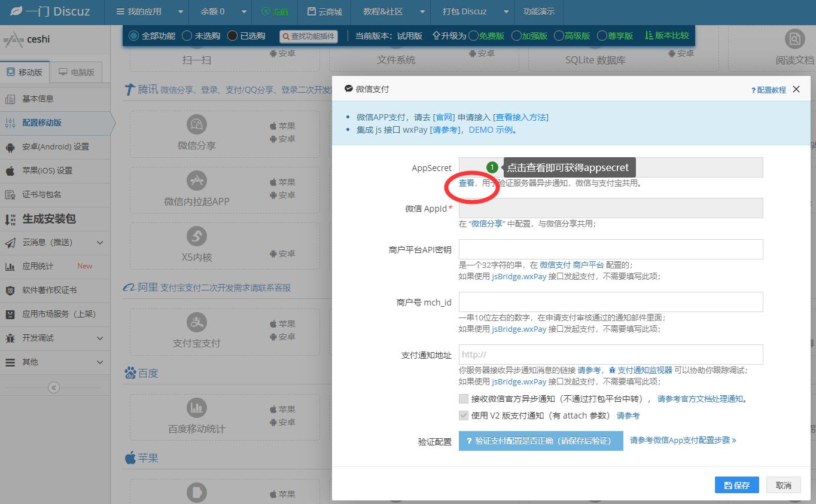816x504 pixels.
Task: Expand the 开发调试 sidebar section
Action: (55, 338)
